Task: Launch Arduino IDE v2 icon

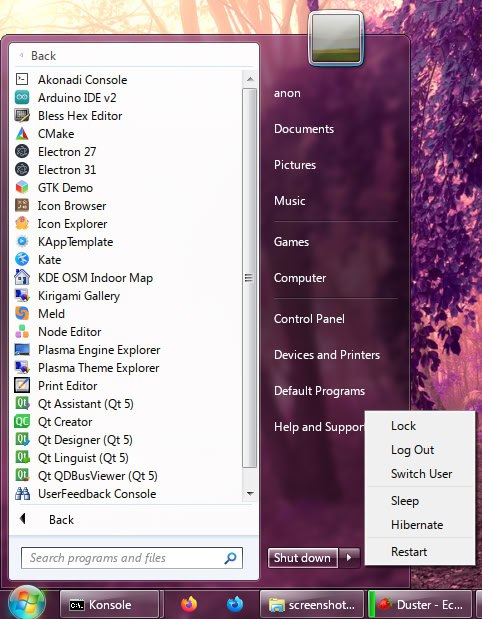Action: [x=22, y=98]
